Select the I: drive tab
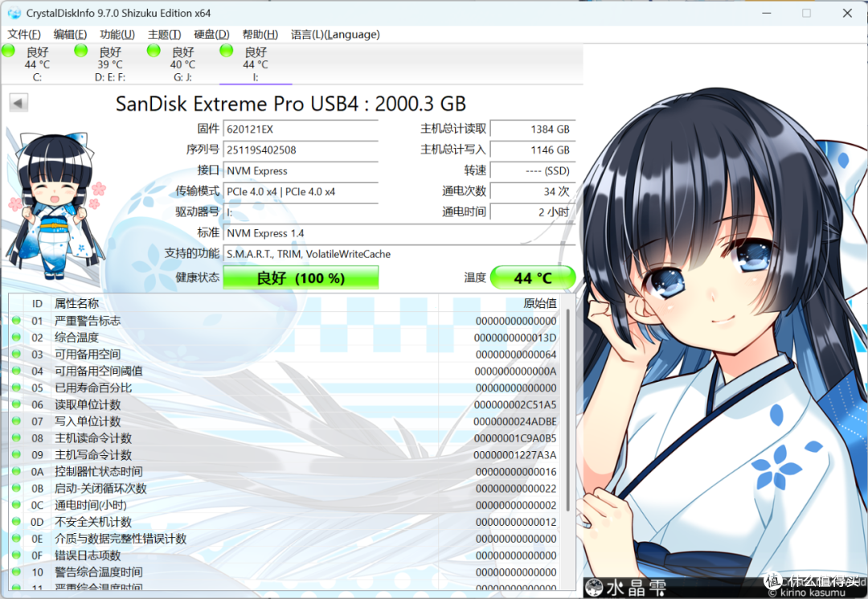868x599 pixels. coord(256,64)
